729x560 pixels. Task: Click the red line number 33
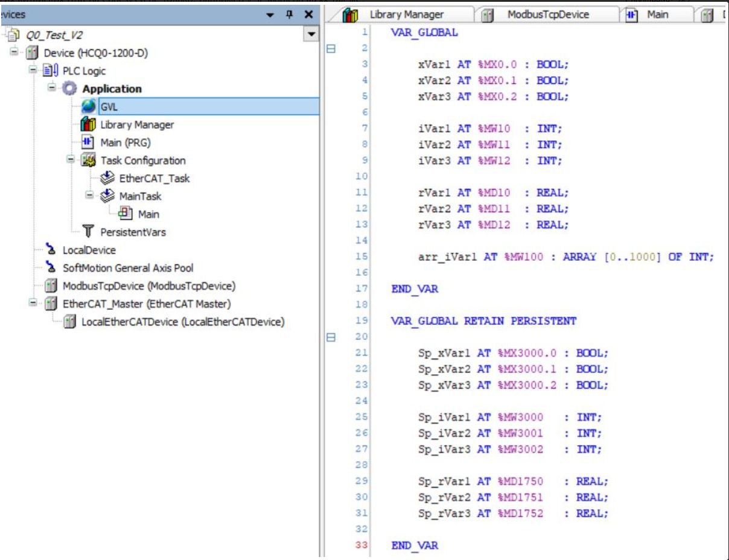(362, 546)
